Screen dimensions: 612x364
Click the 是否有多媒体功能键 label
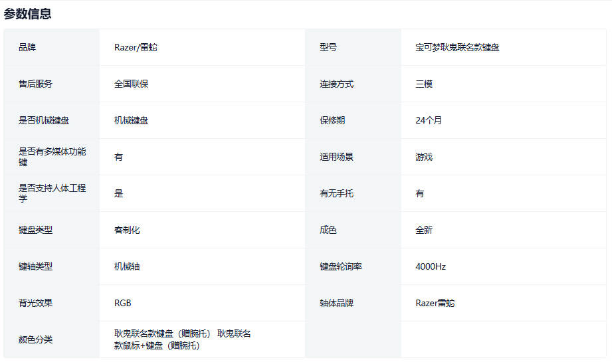tap(52, 157)
